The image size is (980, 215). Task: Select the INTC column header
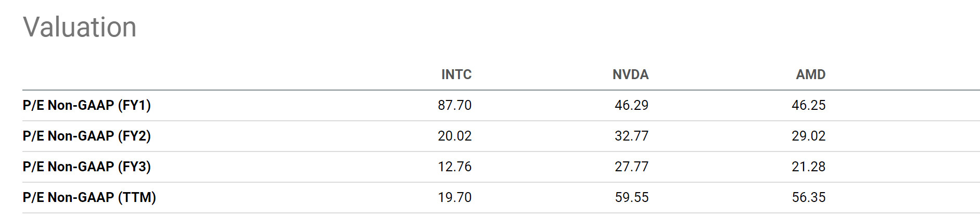(x=456, y=74)
